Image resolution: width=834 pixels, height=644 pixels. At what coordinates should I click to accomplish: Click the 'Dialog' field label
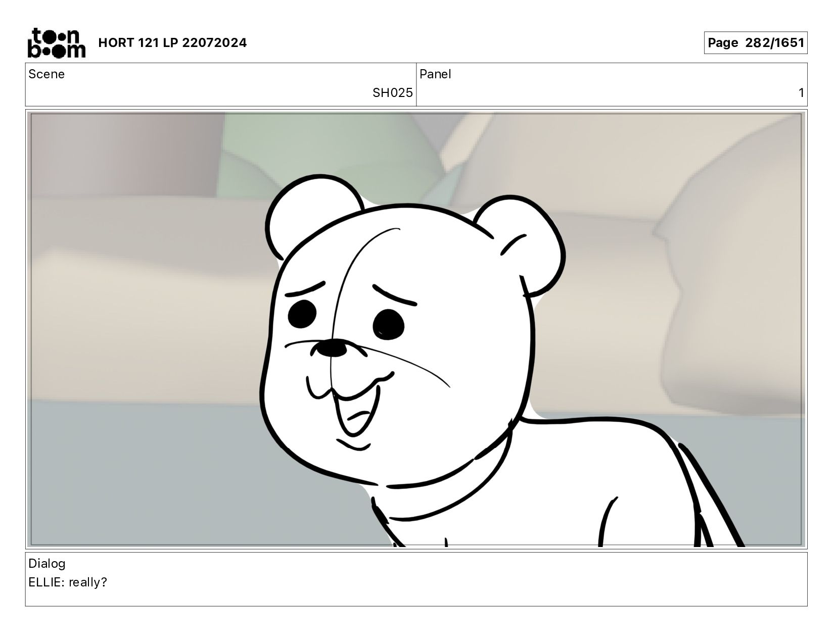click(47, 564)
